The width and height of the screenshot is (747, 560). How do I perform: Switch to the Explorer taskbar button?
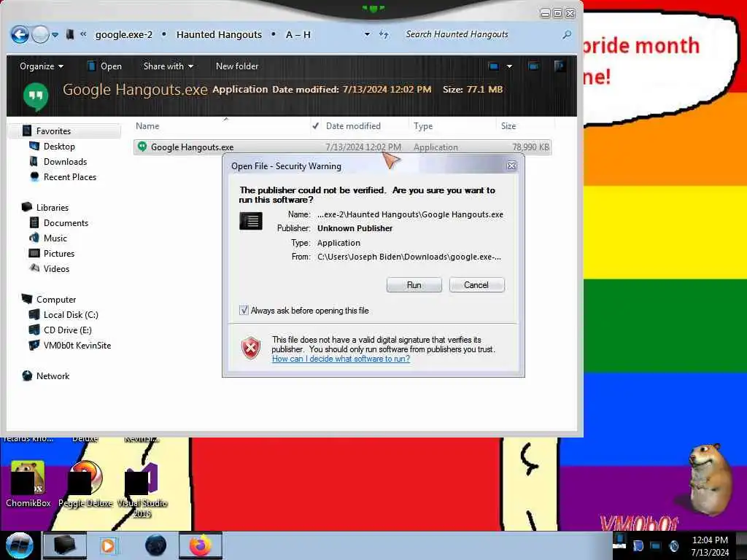[x=65, y=545]
